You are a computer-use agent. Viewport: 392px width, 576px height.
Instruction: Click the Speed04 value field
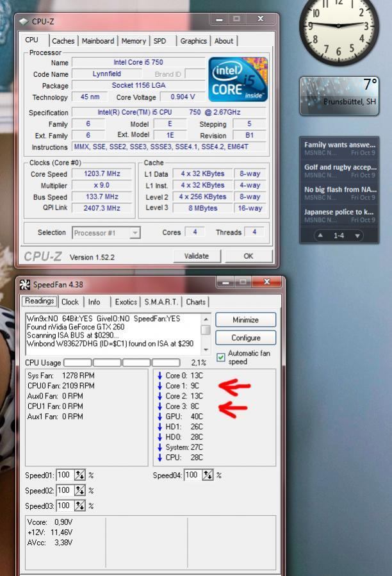193,475
